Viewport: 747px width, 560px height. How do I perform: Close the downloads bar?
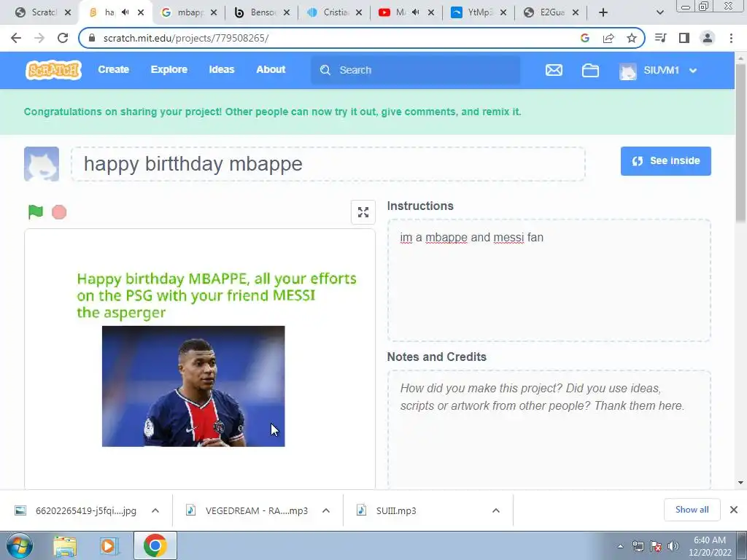coord(734,510)
